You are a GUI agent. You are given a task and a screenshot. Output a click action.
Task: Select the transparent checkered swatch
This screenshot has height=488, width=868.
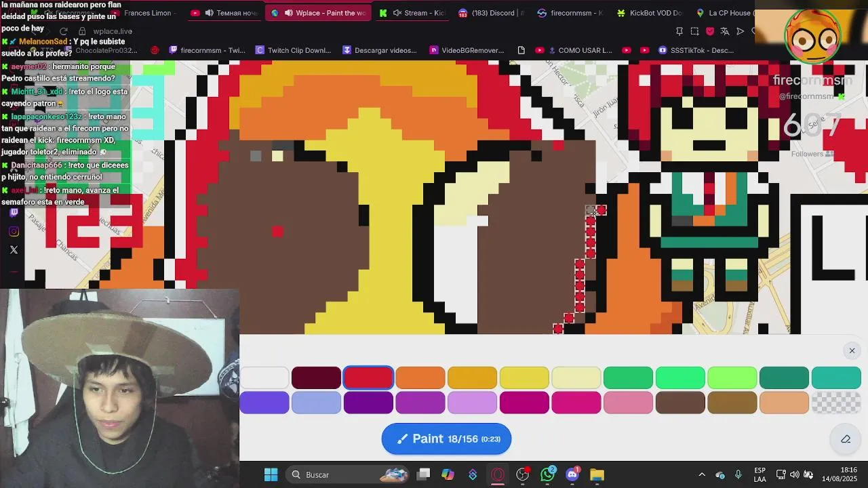pyautogui.click(x=836, y=403)
